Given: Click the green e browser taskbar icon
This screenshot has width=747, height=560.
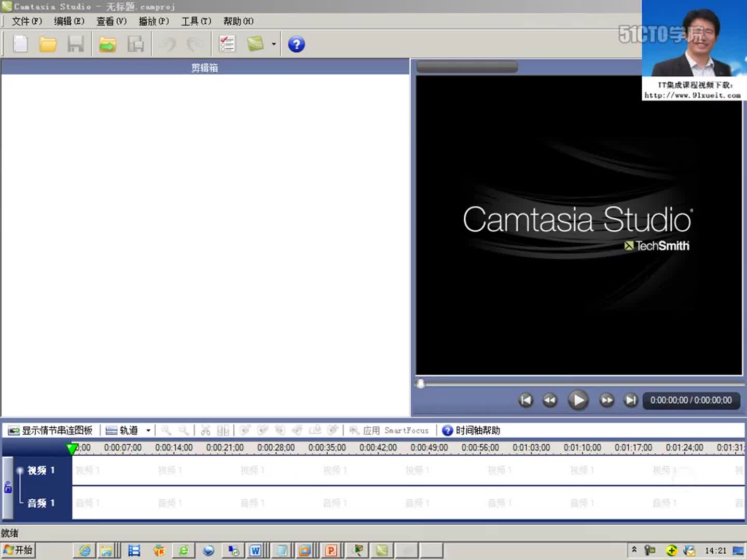Looking at the screenshot, I should coord(184,551).
